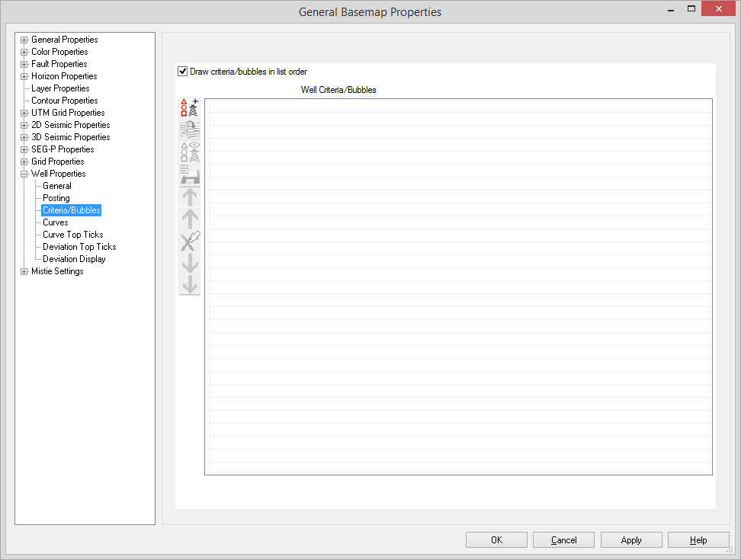Click the delete criteria X icon
This screenshot has height=560, width=741.
(189, 241)
